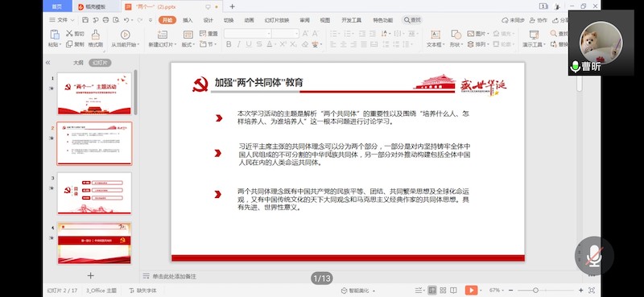
Task: Open the Animation (动画) ribbon tab
Action: [x=249, y=20]
